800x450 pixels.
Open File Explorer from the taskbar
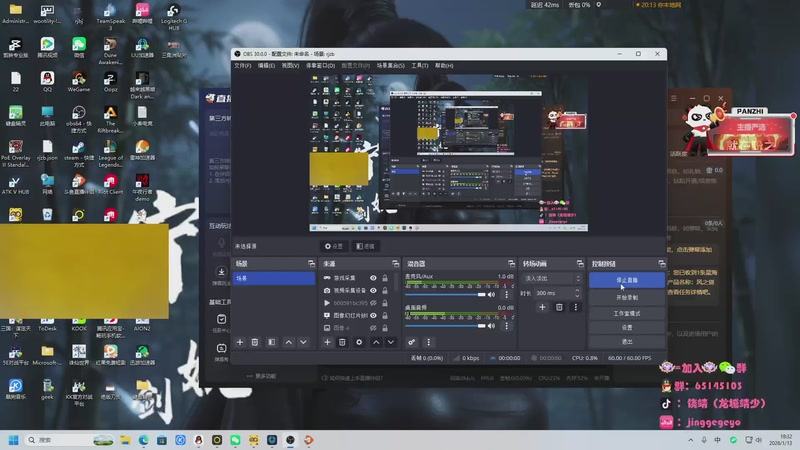(x=125, y=440)
